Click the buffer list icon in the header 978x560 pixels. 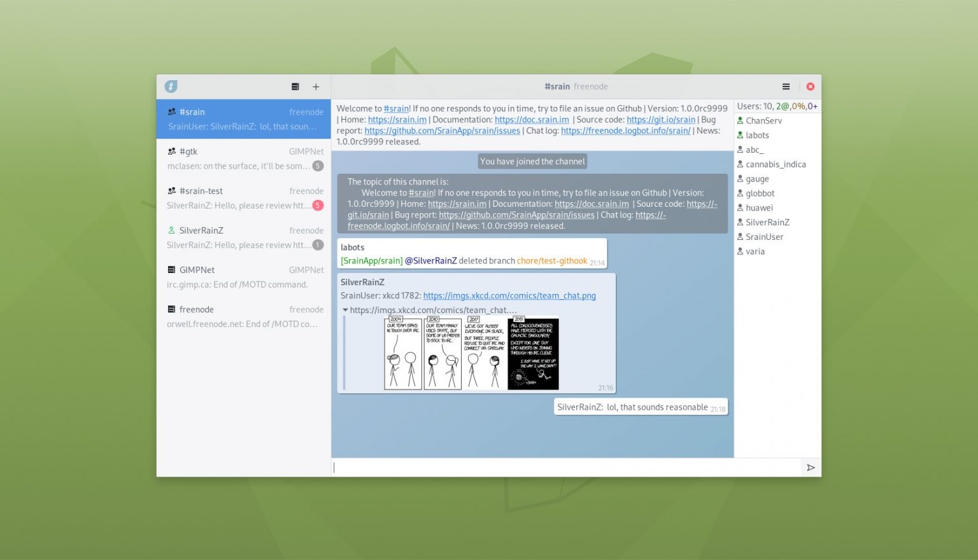295,86
